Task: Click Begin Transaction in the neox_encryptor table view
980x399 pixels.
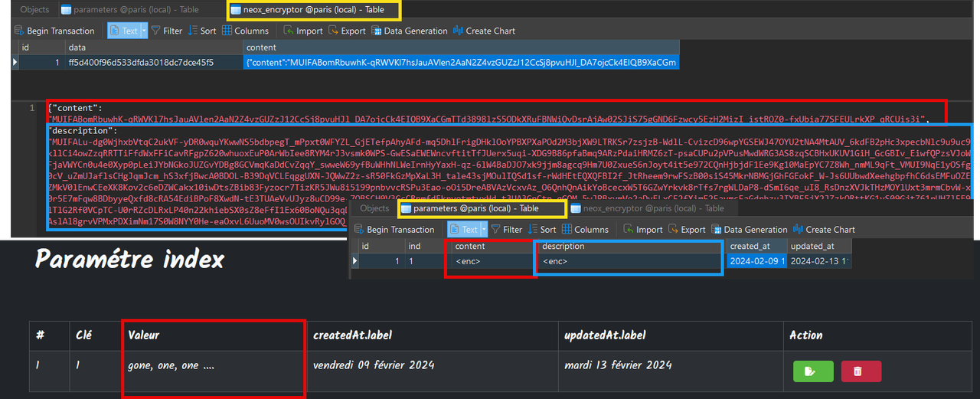Action: pos(55,31)
